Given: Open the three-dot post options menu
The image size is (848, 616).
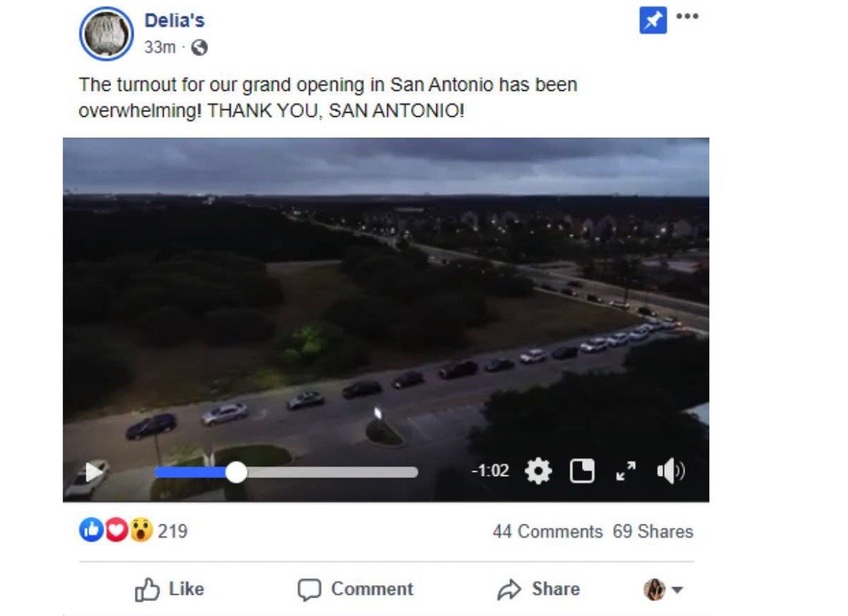Looking at the screenshot, I should coord(688,16).
